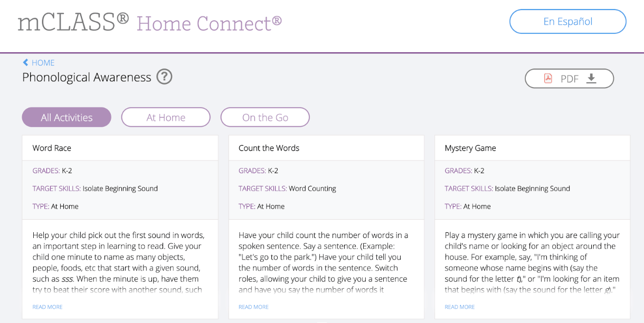Click the Count the Words card title
The width and height of the screenshot is (644, 323).
pyautogui.click(x=269, y=148)
